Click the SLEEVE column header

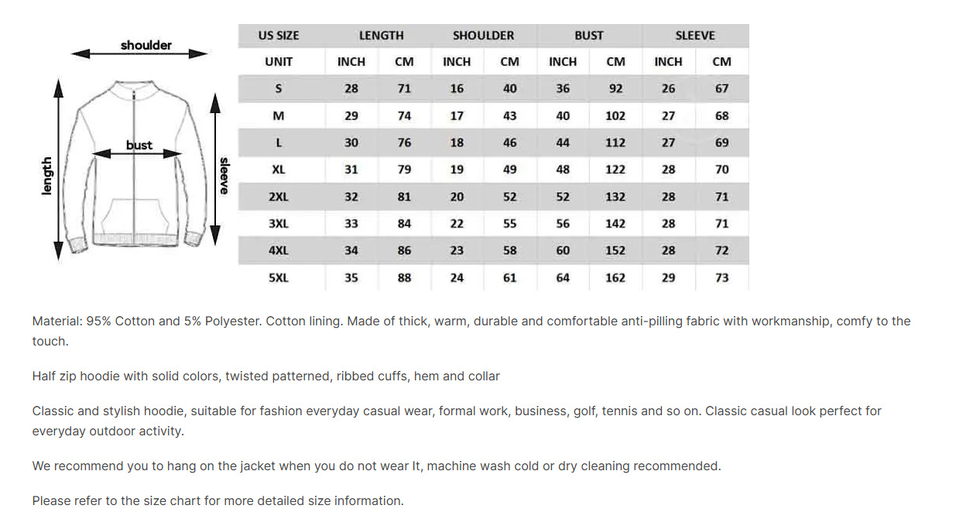tap(694, 36)
